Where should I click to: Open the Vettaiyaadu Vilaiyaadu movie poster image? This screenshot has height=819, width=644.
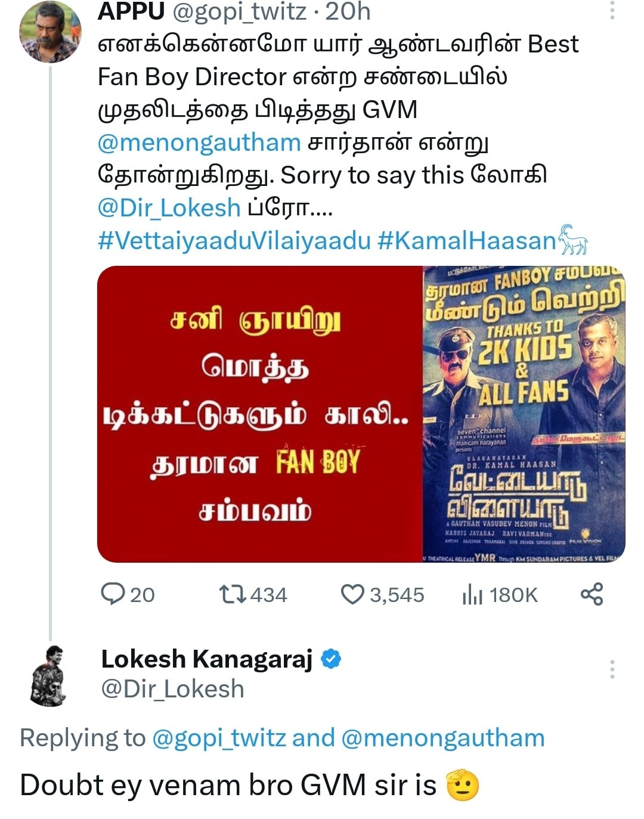click(x=524, y=414)
